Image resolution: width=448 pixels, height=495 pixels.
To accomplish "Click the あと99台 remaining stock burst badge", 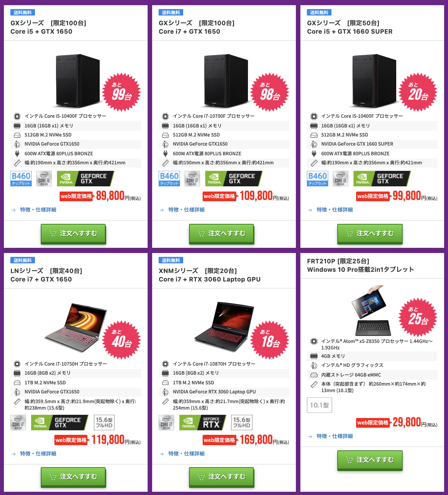I will tap(121, 93).
